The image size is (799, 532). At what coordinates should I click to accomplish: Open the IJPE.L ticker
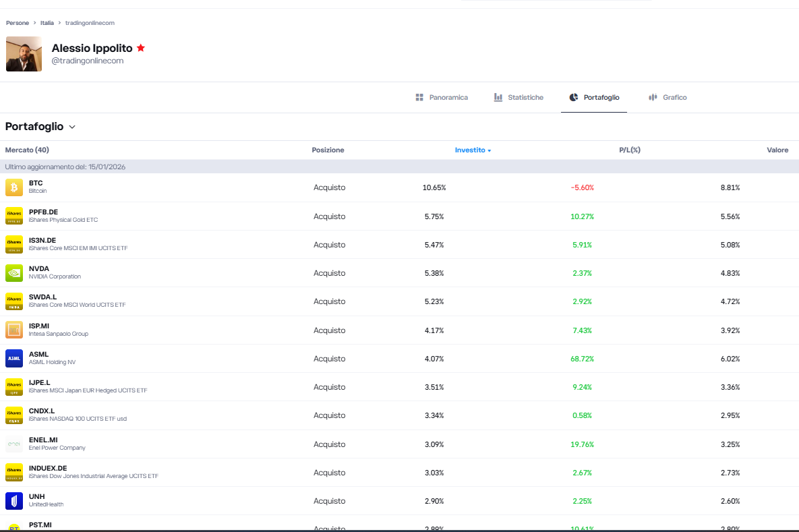39,383
